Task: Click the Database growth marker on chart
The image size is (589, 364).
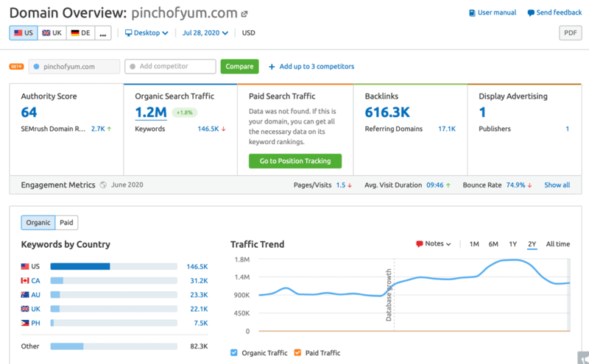Action: pos(389,295)
